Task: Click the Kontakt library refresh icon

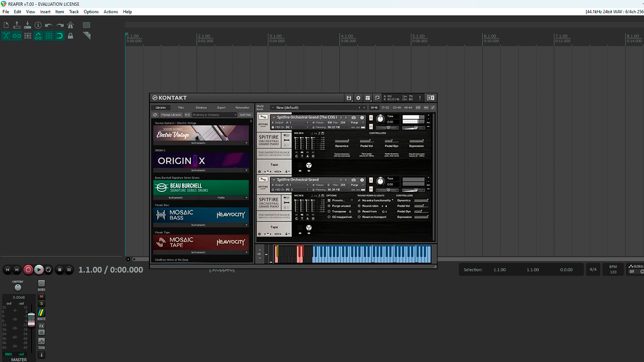Action: click(155, 115)
